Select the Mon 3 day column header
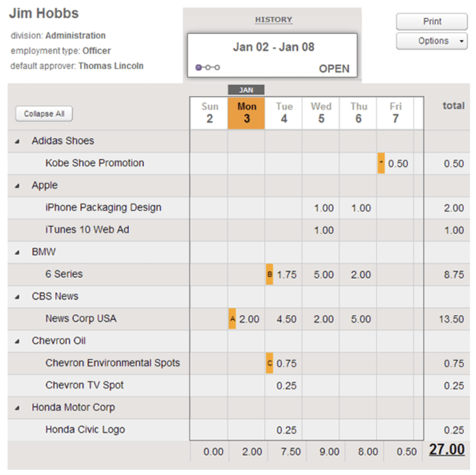 pyautogui.click(x=246, y=113)
